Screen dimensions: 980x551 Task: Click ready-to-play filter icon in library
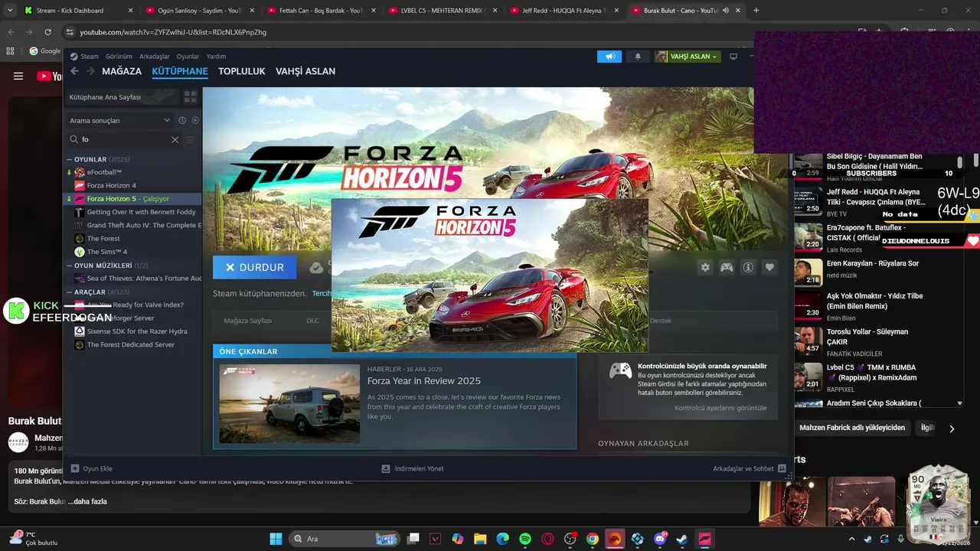point(195,120)
